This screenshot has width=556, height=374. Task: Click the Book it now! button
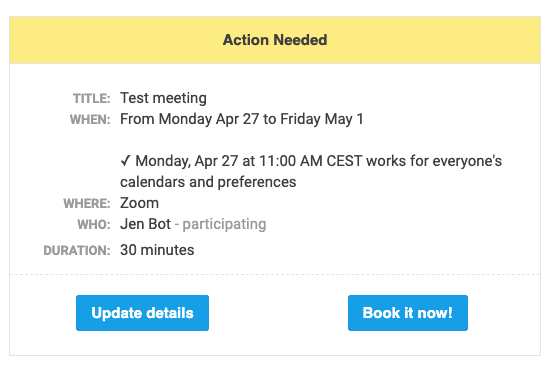click(408, 313)
